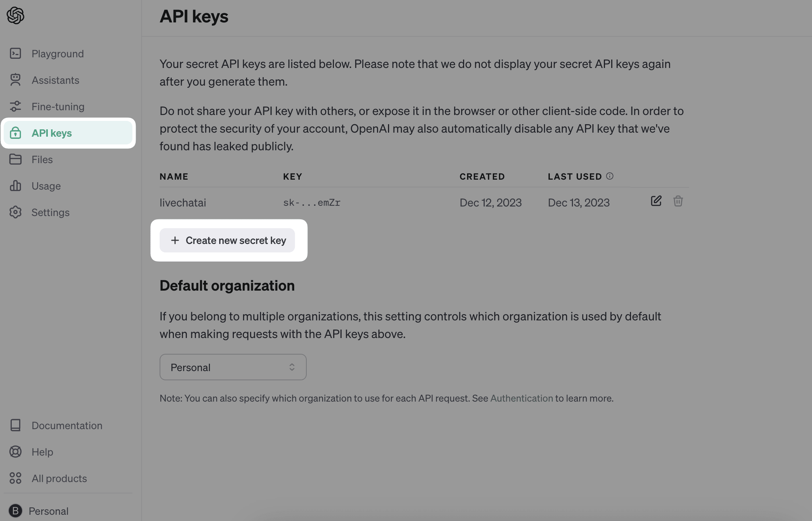Open the Personal organization dropdown
Screen dimensions: 812x521
click(233, 367)
